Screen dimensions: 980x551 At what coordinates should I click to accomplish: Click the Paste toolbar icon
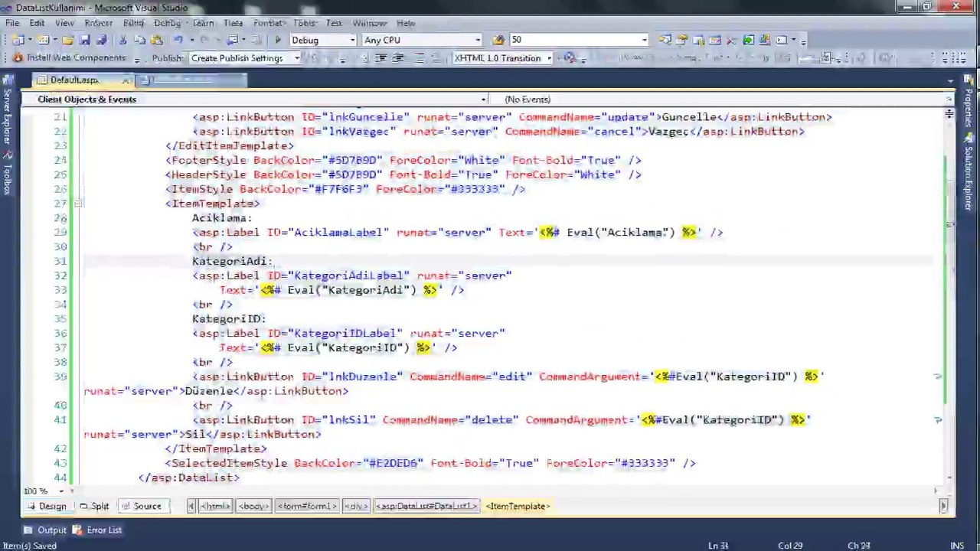coord(156,40)
